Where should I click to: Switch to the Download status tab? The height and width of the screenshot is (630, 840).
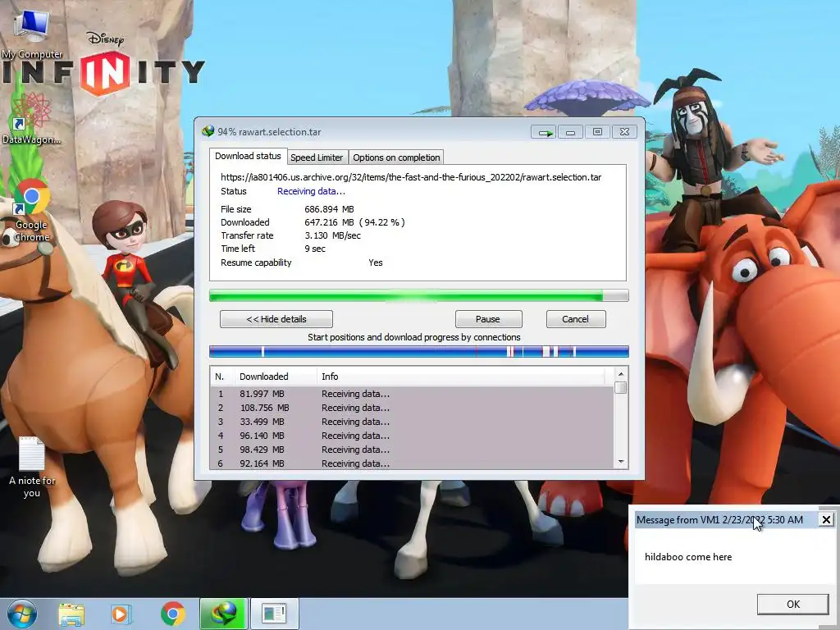pos(248,156)
